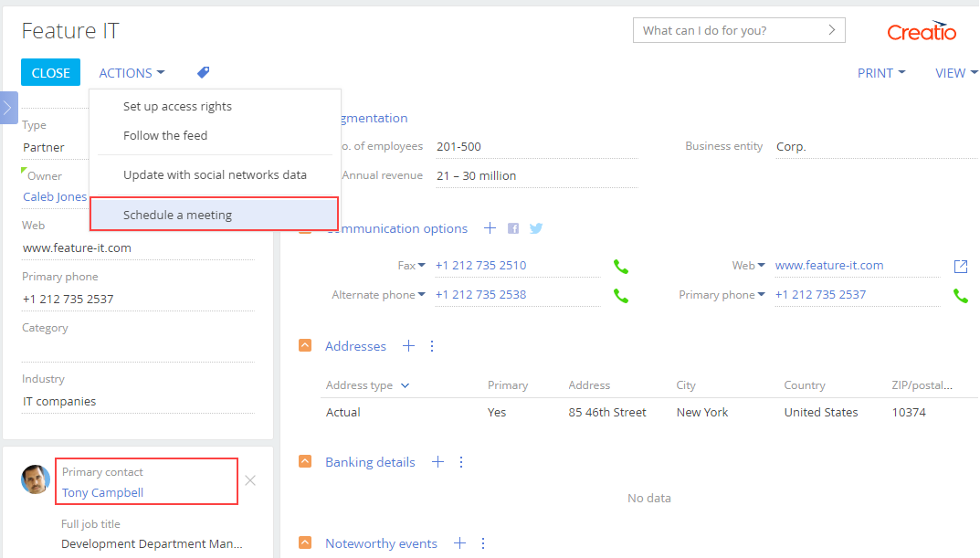980x558 pixels.
Task: Open owner Caleb Jones link
Action: click(x=55, y=197)
